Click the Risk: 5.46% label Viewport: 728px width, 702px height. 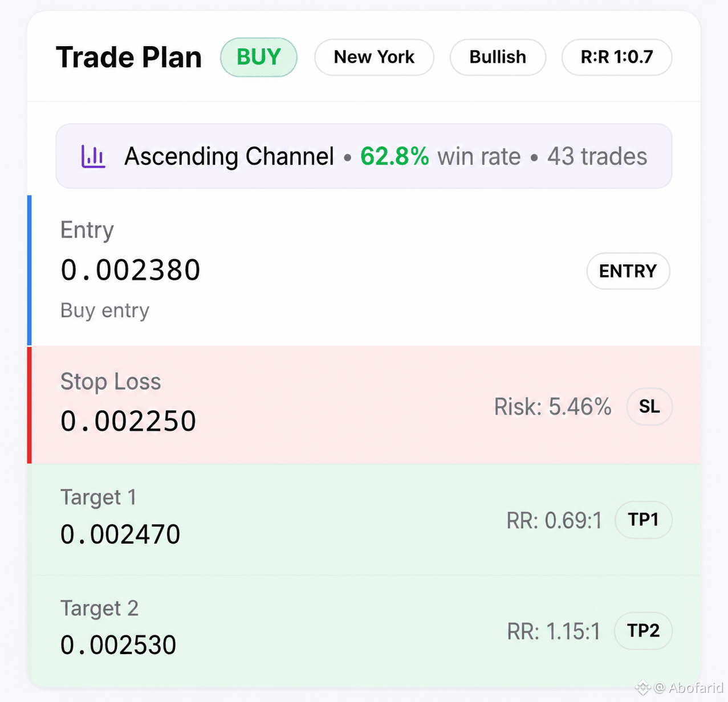tap(552, 407)
